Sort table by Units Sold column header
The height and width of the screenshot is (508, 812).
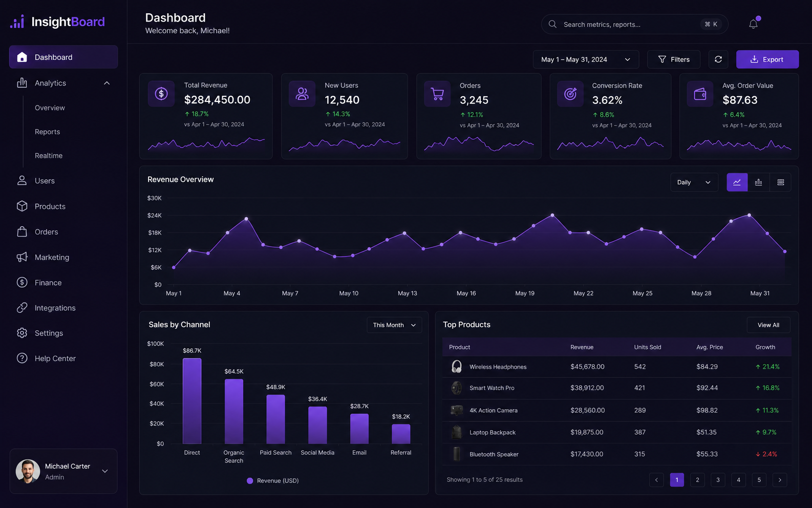click(648, 347)
